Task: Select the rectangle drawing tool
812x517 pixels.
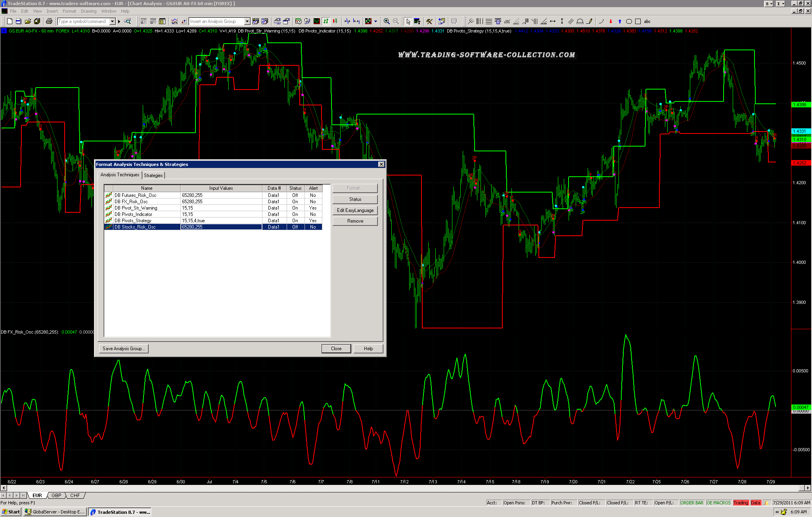Action: 638,21
